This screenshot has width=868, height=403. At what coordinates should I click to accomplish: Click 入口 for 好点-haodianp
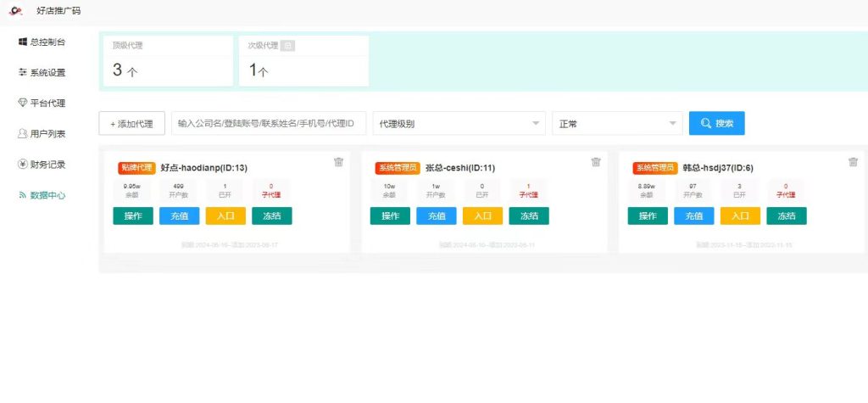coord(225,216)
